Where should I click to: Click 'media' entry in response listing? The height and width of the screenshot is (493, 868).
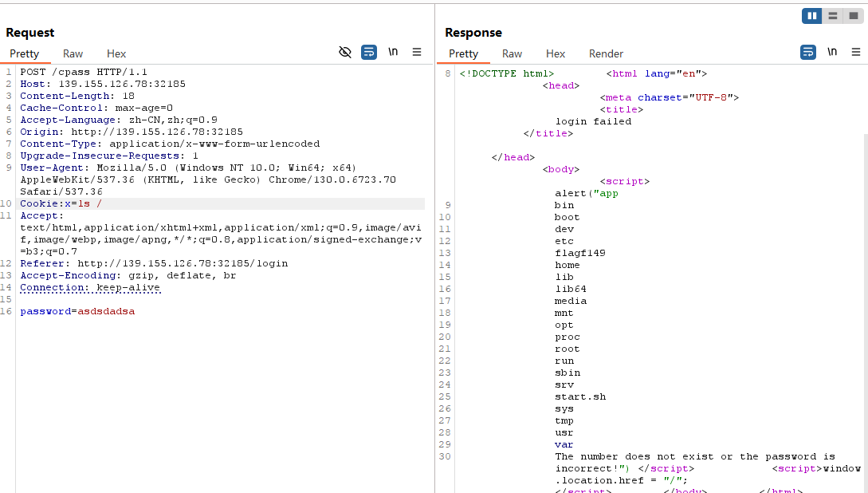click(571, 301)
